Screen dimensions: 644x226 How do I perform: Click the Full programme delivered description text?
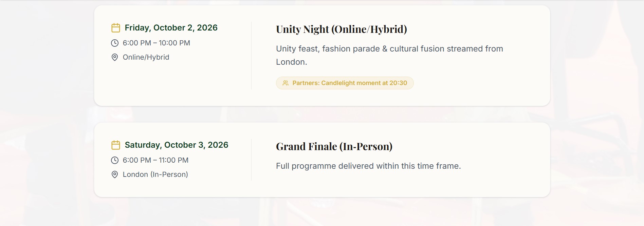point(368,166)
